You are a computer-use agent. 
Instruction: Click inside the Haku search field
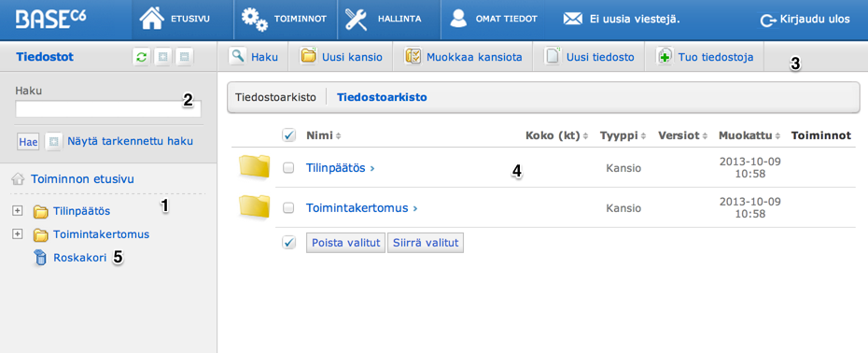point(108,108)
